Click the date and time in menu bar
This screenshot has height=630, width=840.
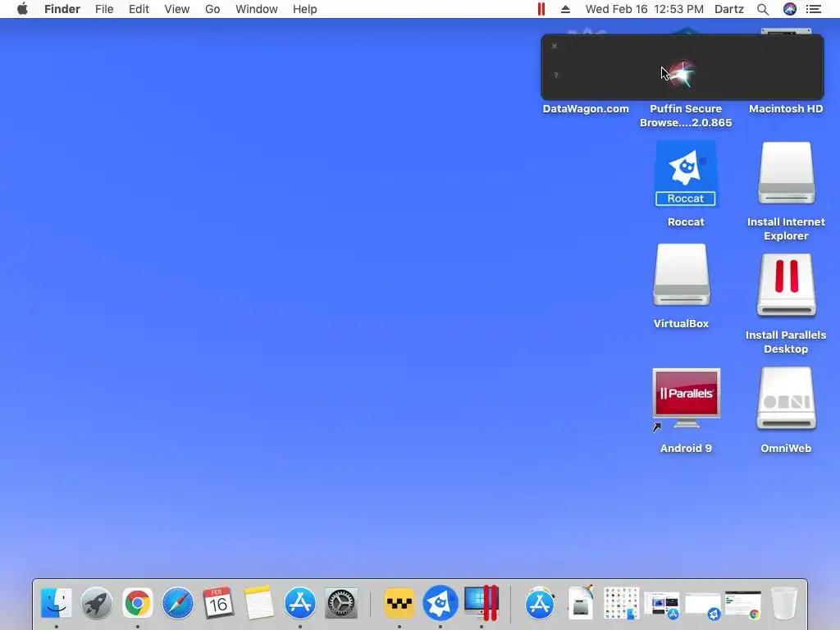click(x=645, y=9)
